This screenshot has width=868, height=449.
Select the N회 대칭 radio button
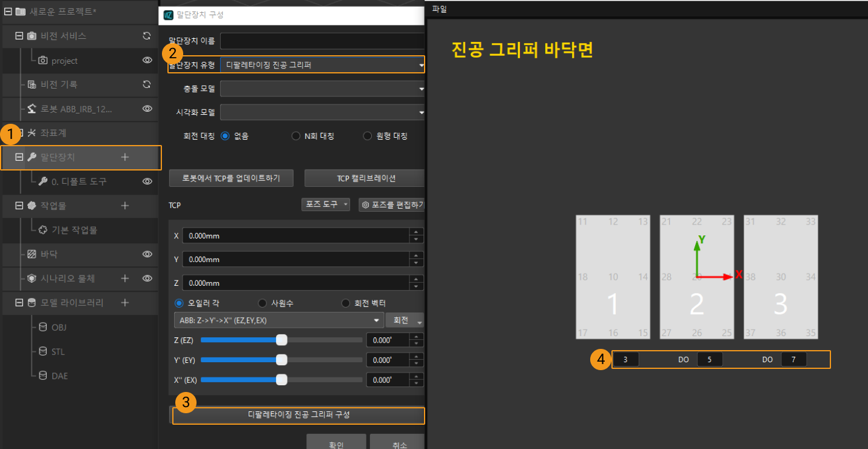tap(296, 136)
